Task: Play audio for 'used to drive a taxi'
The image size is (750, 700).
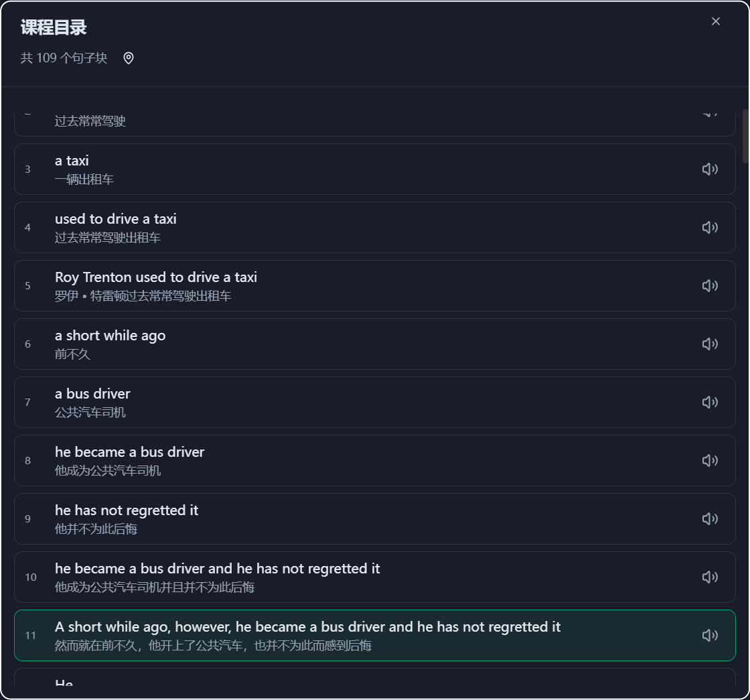Action: (x=710, y=228)
